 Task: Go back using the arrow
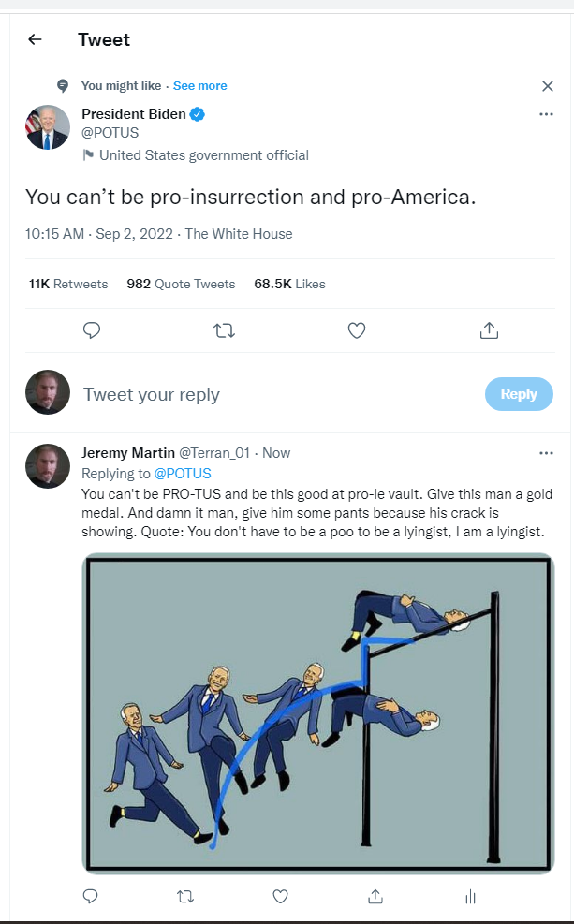click(x=34, y=39)
